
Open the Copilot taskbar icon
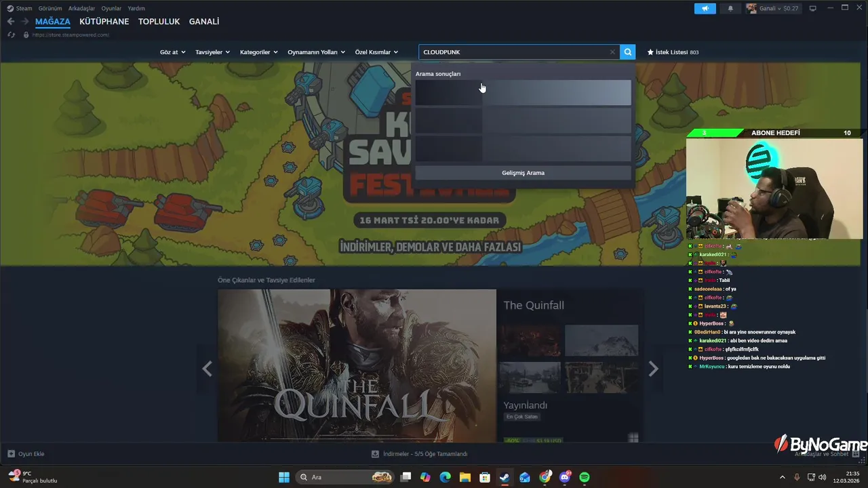pyautogui.click(x=425, y=477)
